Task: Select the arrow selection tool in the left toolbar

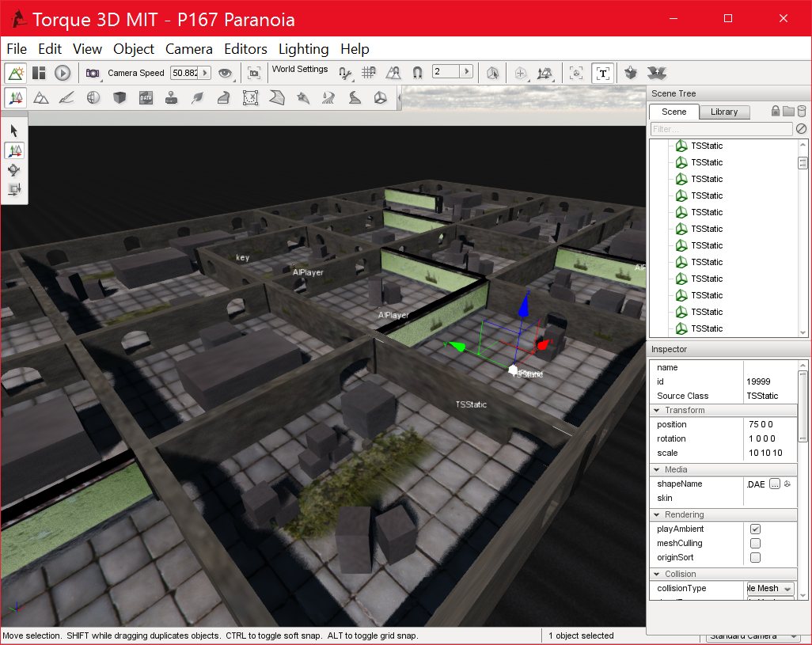Action: click(x=13, y=130)
